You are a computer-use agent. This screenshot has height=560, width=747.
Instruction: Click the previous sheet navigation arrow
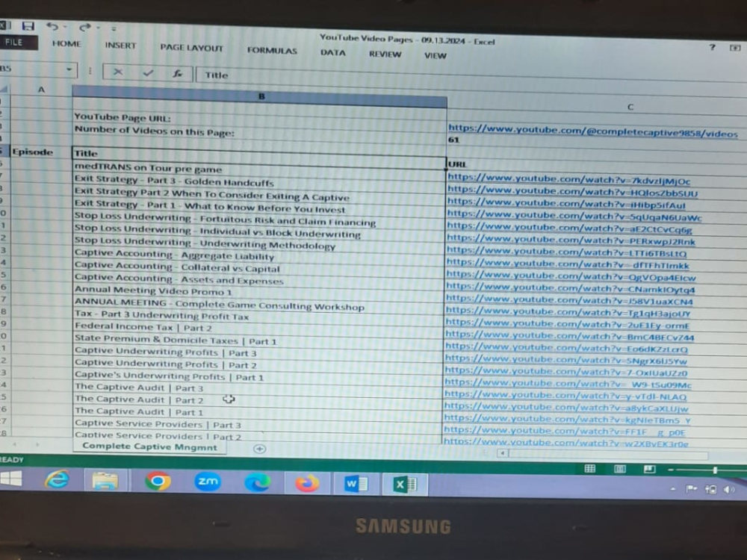pos(14,444)
